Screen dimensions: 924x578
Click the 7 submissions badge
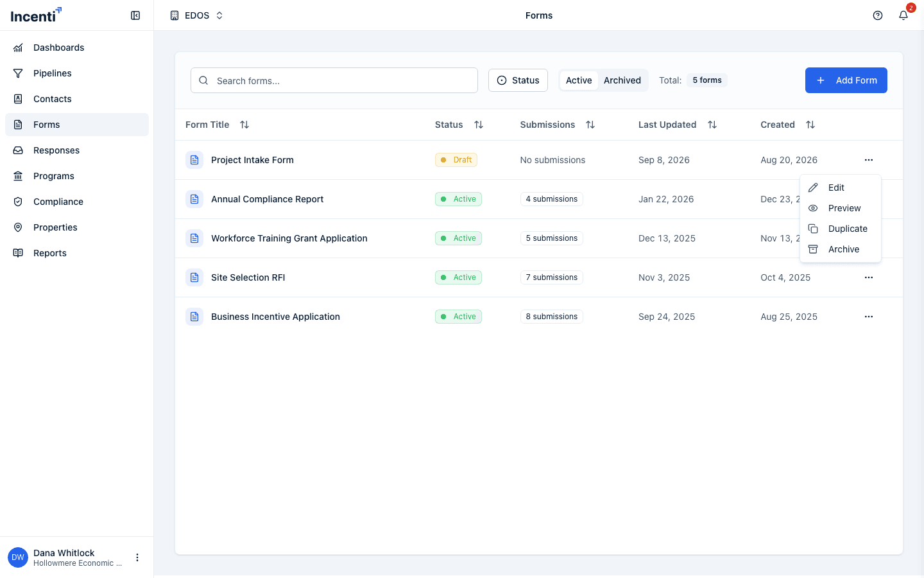[x=552, y=277]
